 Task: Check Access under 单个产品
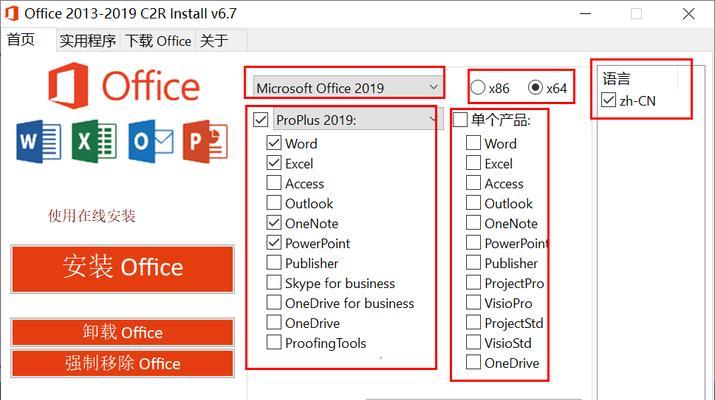[x=473, y=183]
